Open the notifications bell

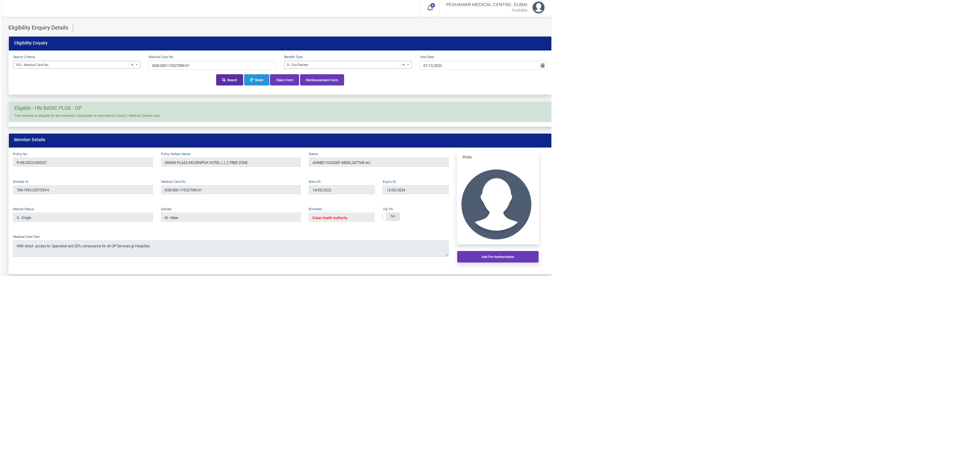[x=430, y=8]
